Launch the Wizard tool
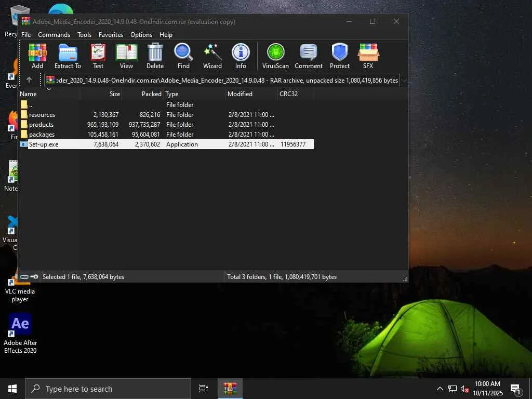Viewport: 532px width, 399px height. (212, 56)
